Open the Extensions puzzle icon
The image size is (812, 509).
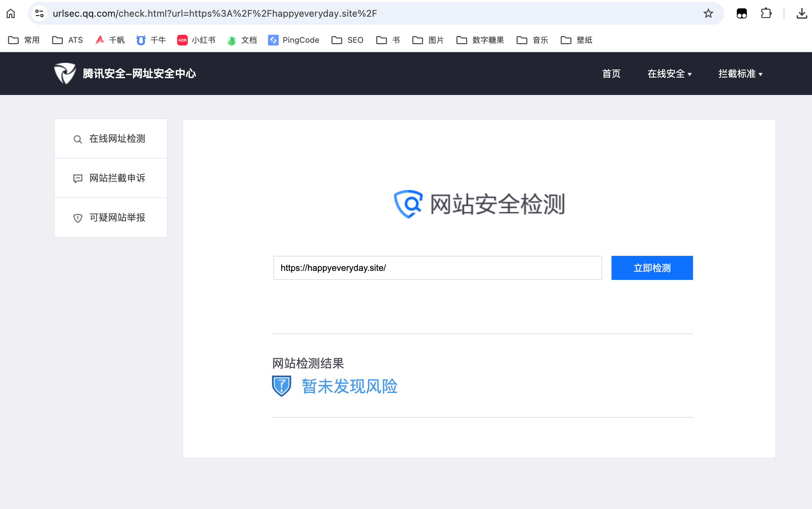pos(766,13)
